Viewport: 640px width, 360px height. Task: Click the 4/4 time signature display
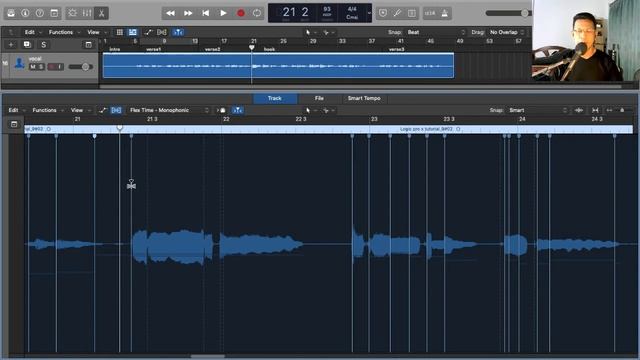(352, 9)
